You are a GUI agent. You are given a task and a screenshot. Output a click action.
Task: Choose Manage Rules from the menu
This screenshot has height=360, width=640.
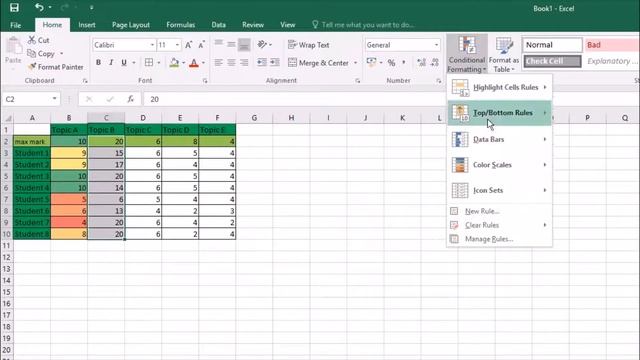(500, 239)
